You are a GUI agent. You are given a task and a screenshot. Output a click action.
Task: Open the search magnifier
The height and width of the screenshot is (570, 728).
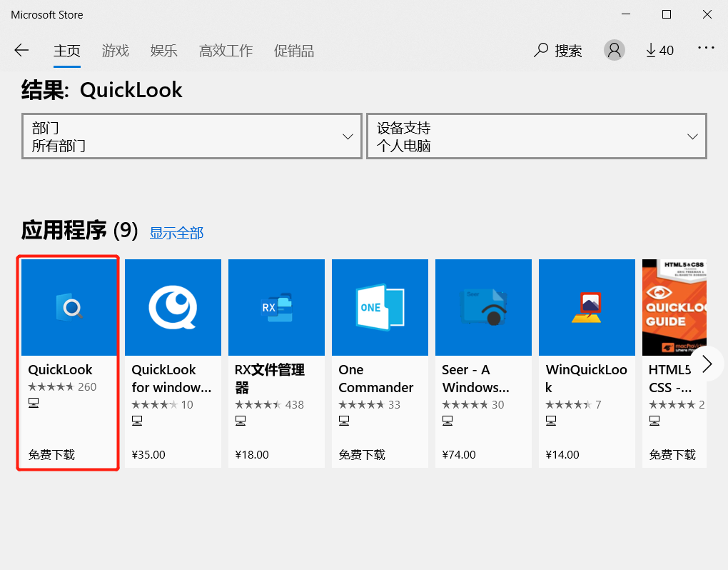pyautogui.click(x=540, y=50)
